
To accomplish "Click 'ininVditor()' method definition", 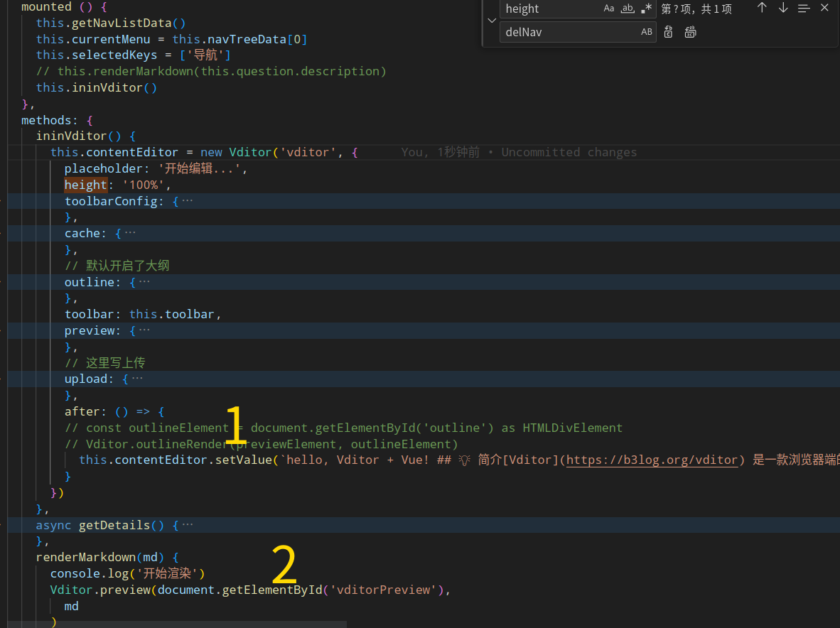I will [79, 136].
